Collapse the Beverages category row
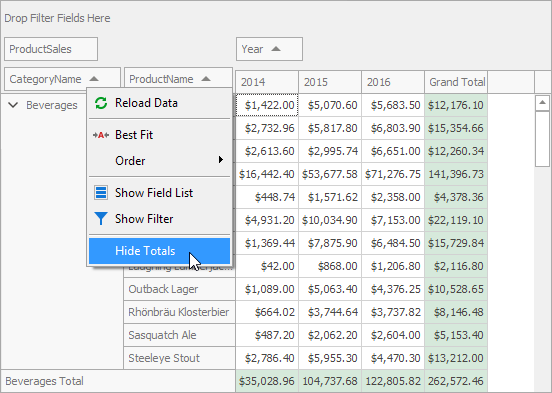The width and height of the screenshot is (552, 393). [x=13, y=105]
